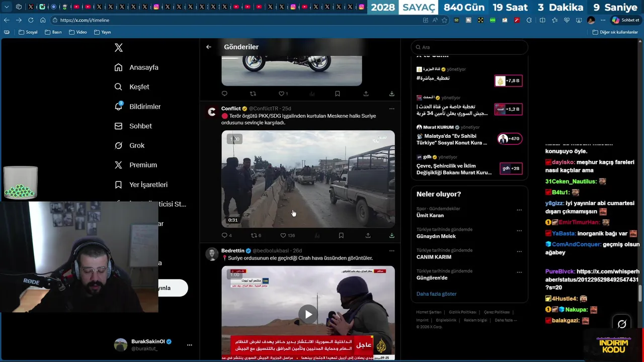Open Sohbet in sidebar

[x=134, y=126]
